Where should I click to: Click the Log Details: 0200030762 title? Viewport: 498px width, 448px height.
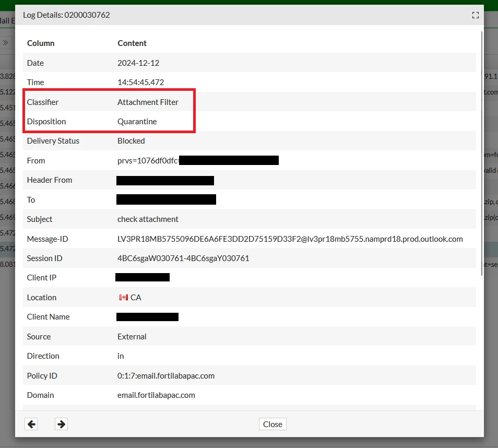point(66,15)
